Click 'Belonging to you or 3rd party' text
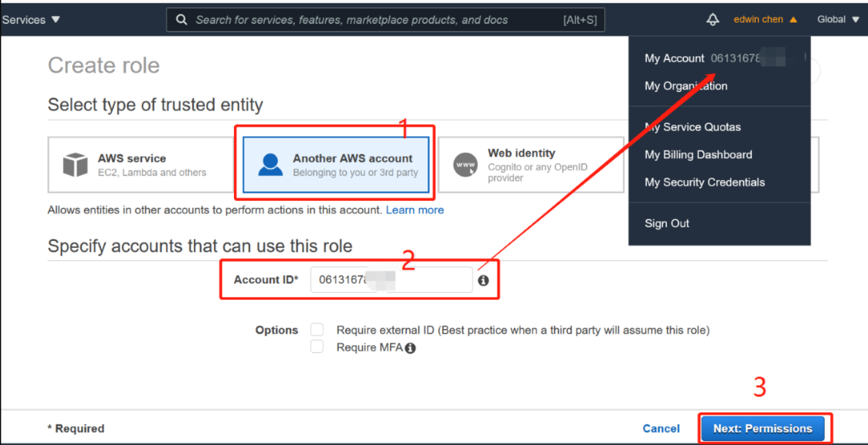This screenshot has height=445, width=868. click(355, 173)
